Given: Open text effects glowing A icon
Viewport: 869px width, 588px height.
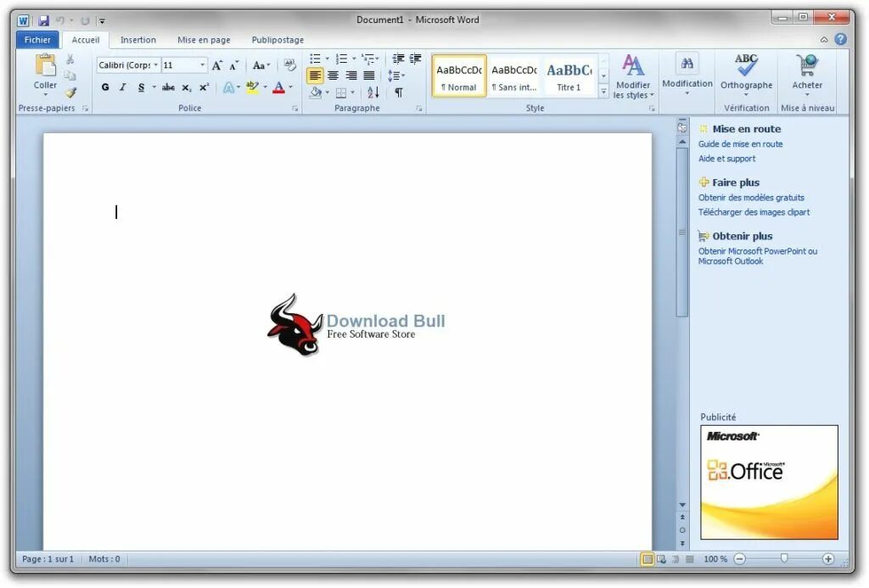Looking at the screenshot, I should coord(228,87).
